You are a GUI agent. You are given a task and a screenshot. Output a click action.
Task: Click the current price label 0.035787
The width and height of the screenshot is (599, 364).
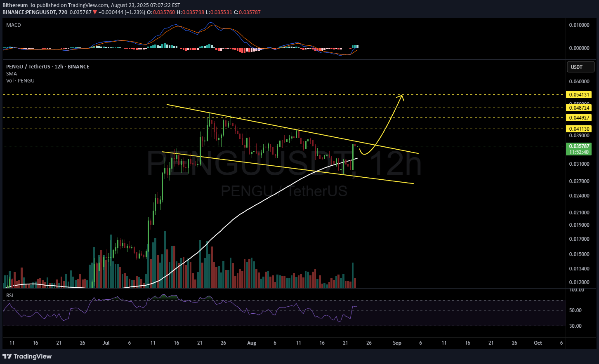(x=579, y=146)
